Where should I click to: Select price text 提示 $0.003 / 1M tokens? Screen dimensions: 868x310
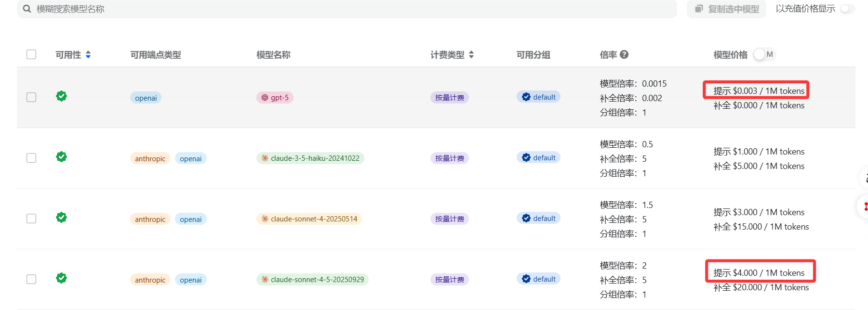[x=759, y=91]
